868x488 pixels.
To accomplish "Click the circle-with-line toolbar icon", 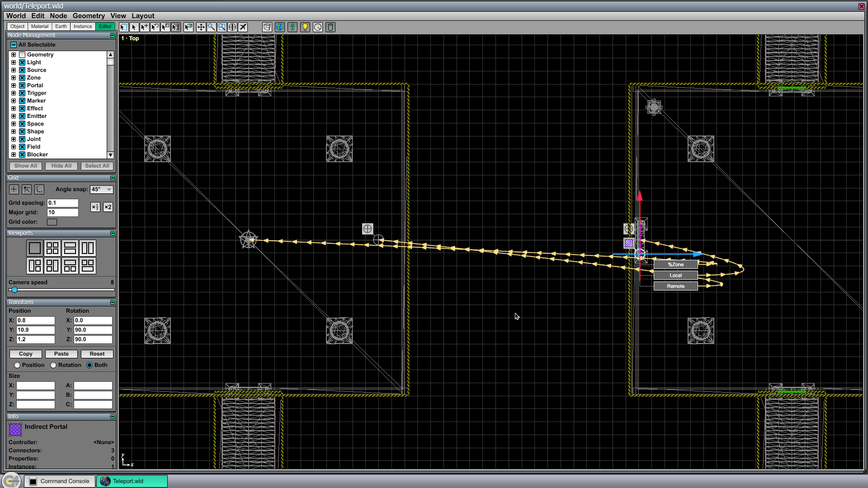I will [x=318, y=27].
